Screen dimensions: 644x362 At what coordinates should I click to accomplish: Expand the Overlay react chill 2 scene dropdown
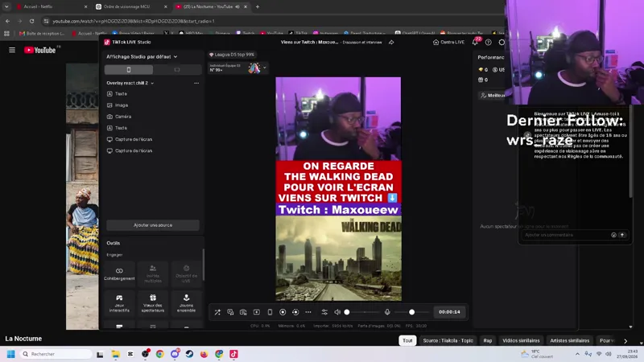[130, 83]
